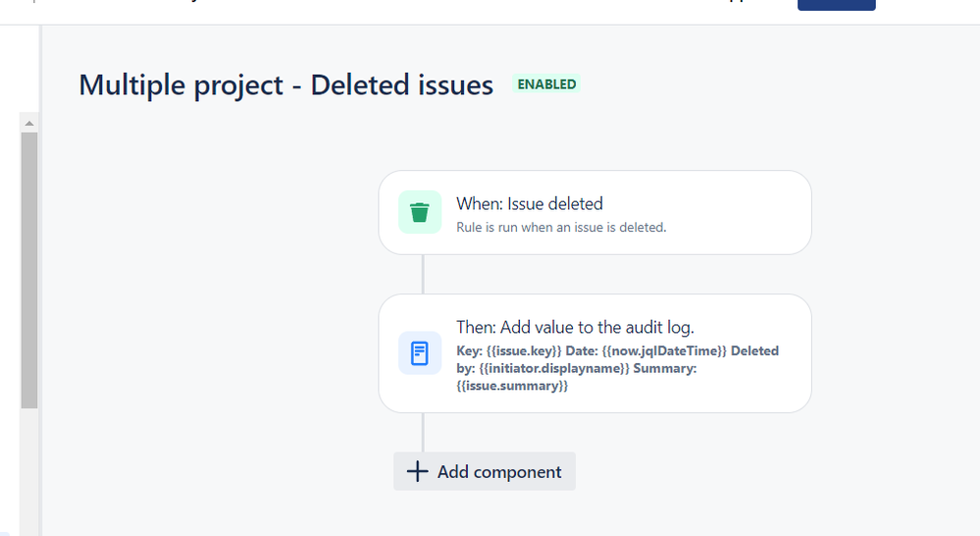
Task: Click the plus icon beside Add component
Action: point(418,471)
